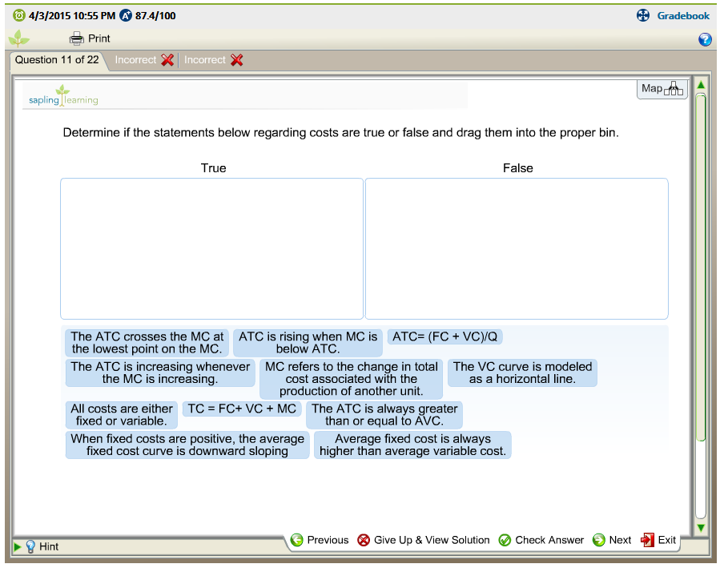Open the Map navigation panel

662,88
